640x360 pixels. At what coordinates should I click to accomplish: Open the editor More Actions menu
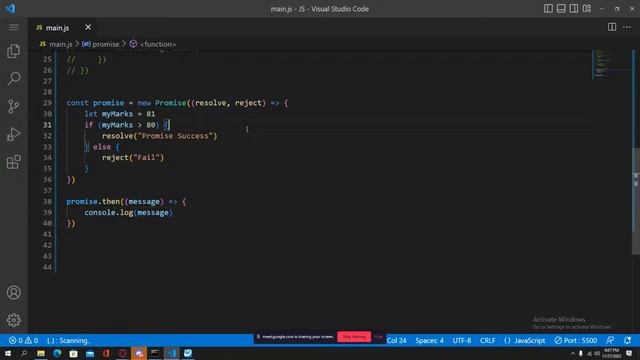click(x=627, y=27)
